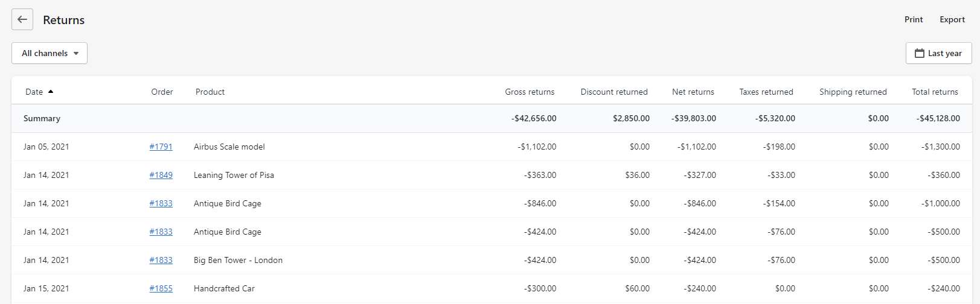Click the Airbus Scale model product

[x=229, y=147]
